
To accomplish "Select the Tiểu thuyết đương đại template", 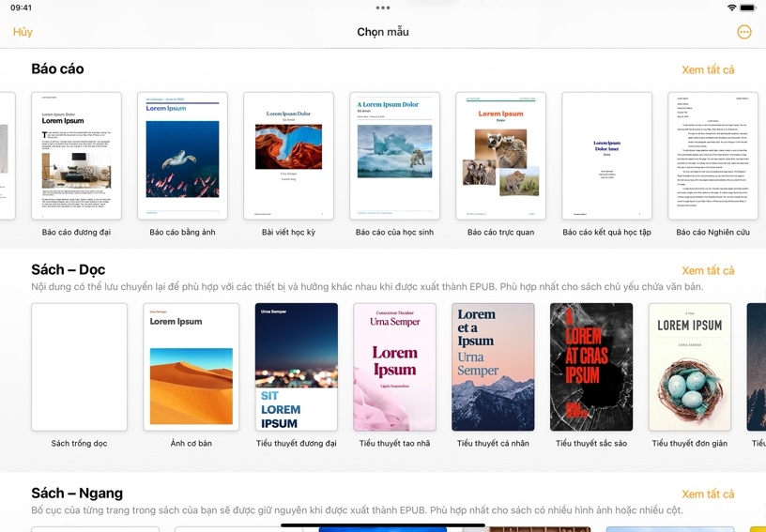I will (296, 367).
